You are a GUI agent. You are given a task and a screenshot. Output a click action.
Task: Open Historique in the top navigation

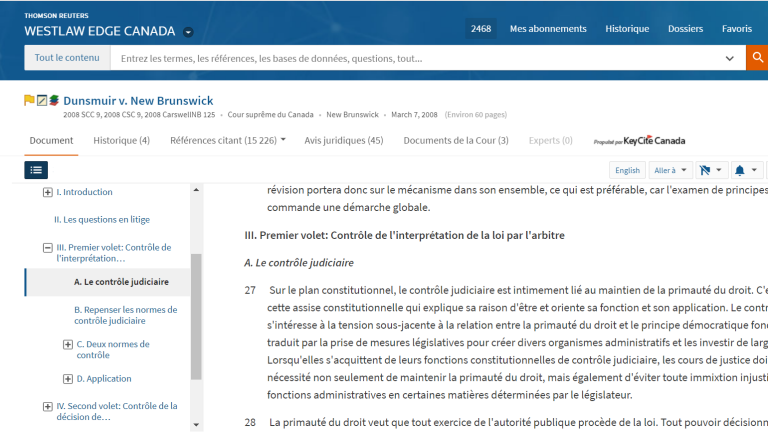click(x=627, y=29)
